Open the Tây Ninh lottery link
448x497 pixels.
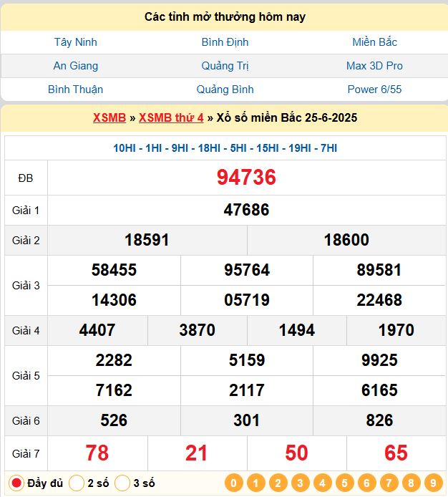click(75, 42)
